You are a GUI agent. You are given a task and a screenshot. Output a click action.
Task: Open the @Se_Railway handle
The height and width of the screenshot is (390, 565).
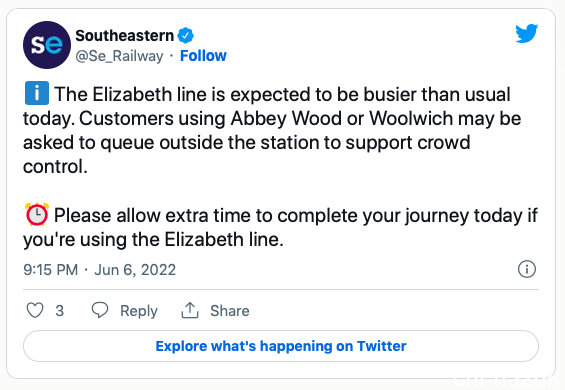point(119,56)
